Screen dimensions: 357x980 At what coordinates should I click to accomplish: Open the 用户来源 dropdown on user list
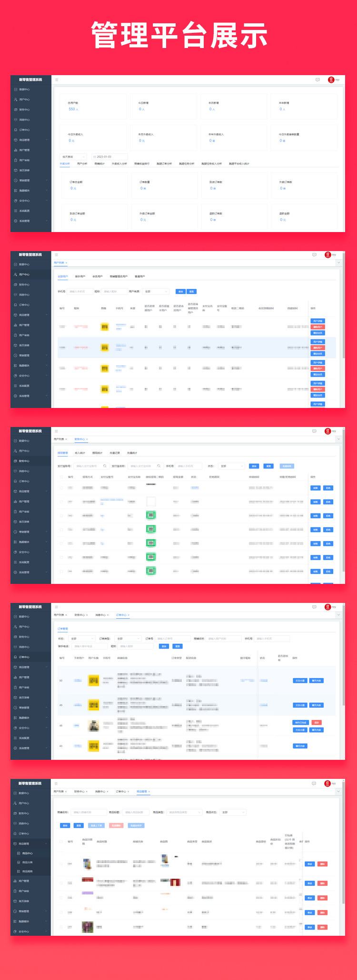point(156,291)
